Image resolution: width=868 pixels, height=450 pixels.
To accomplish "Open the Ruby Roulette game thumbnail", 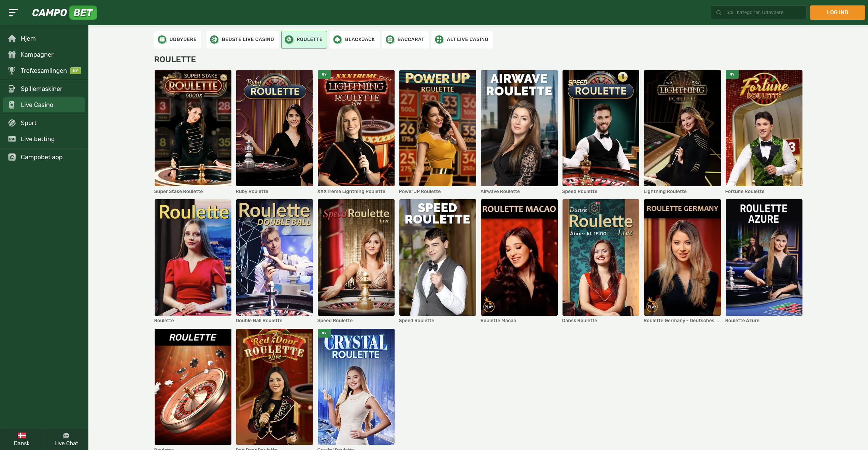I will tap(274, 128).
